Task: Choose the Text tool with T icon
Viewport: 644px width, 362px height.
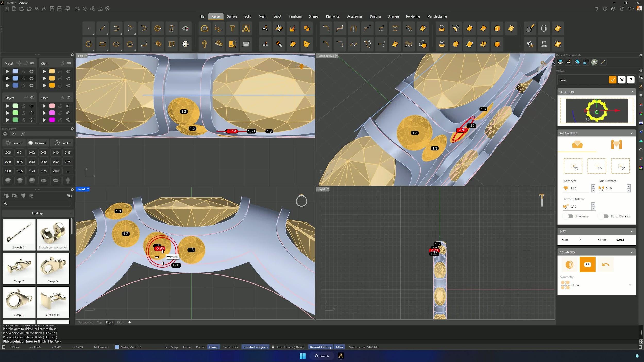Action: (232, 29)
